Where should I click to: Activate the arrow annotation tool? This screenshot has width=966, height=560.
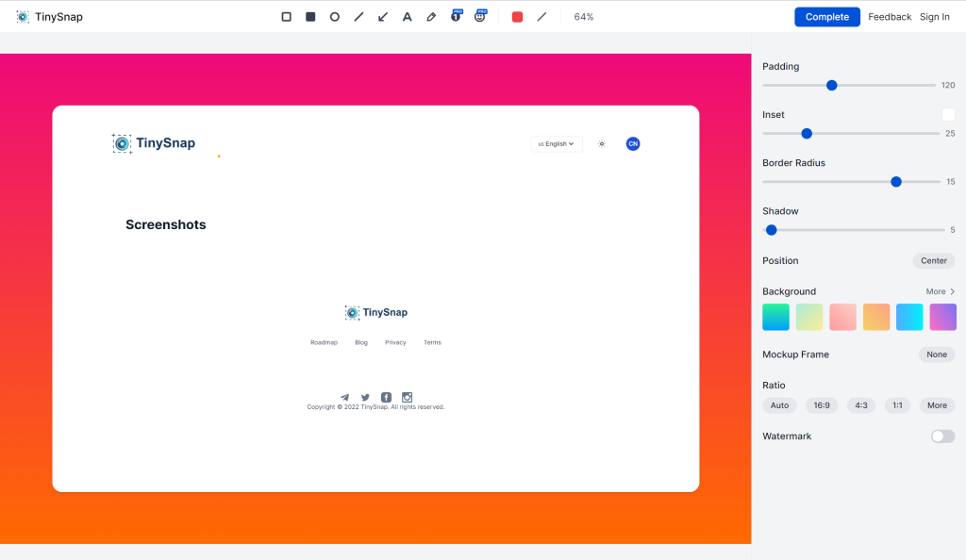tap(383, 17)
